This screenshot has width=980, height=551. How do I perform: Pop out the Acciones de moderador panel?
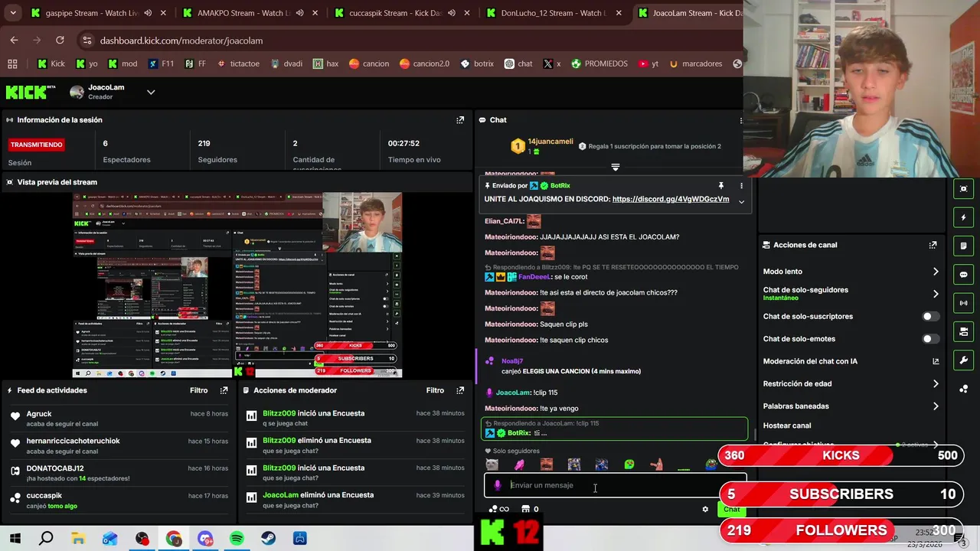(x=460, y=390)
